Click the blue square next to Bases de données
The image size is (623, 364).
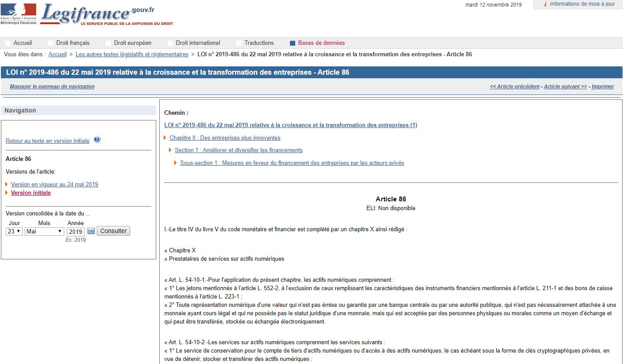point(292,43)
